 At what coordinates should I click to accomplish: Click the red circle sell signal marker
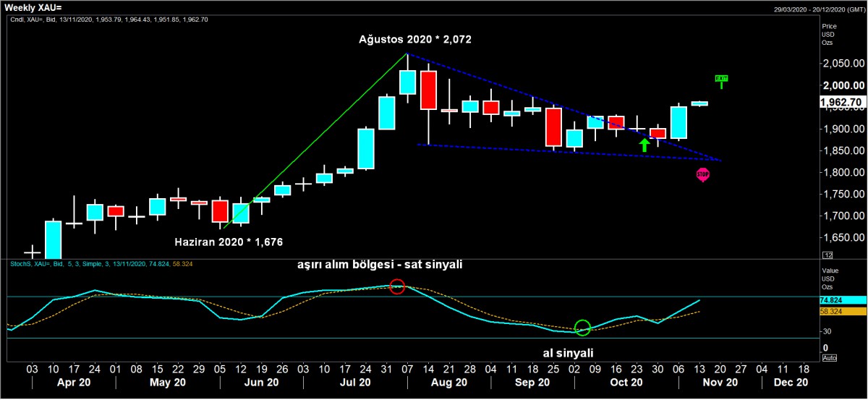point(396,286)
